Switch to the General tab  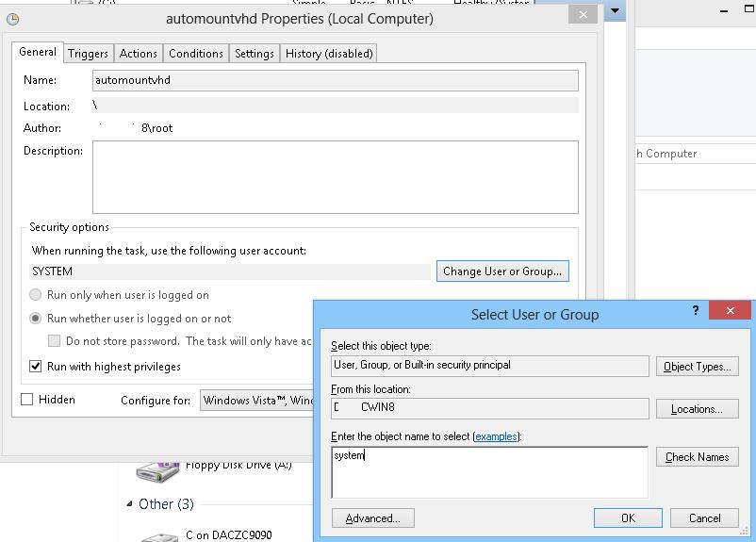click(38, 52)
